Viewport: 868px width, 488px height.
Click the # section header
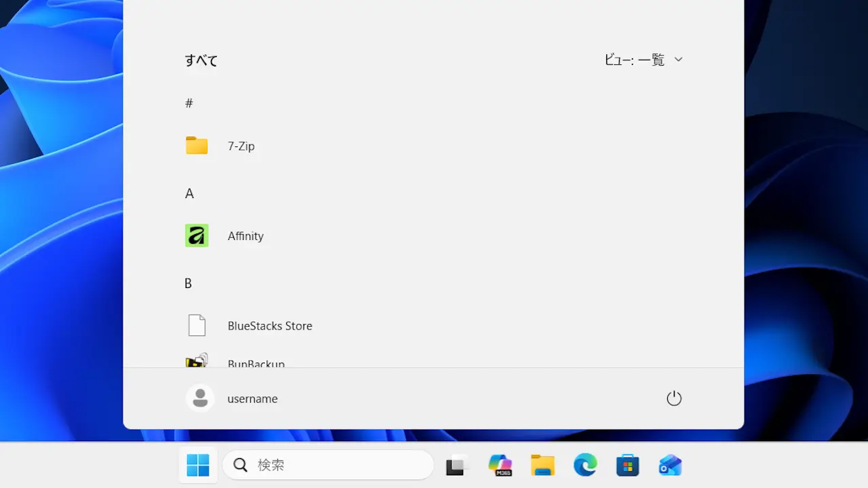point(189,103)
